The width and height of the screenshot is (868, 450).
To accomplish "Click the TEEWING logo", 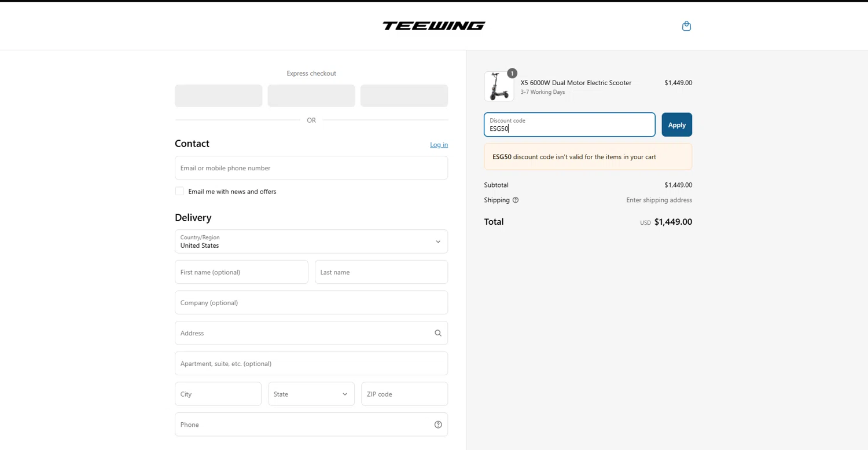I will click(434, 25).
